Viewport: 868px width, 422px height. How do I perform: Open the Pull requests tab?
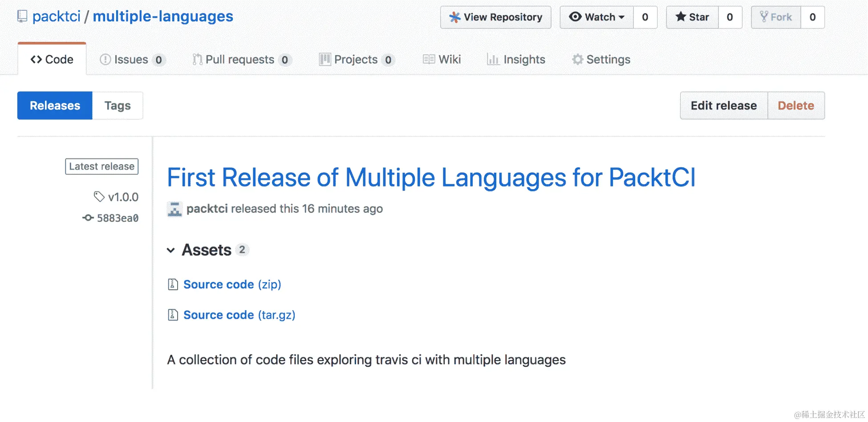pyautogui.click(x=242, y=60)
